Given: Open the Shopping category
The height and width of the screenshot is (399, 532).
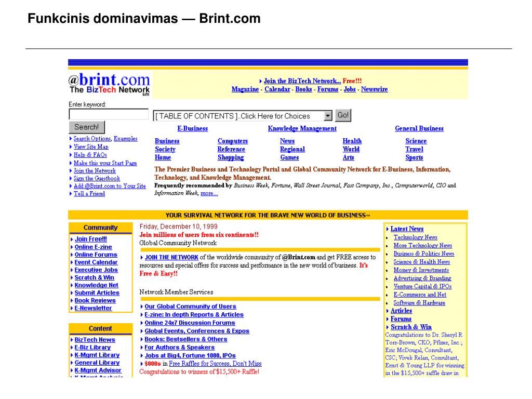Looking at the screenshot, I should tap(230, 157).
